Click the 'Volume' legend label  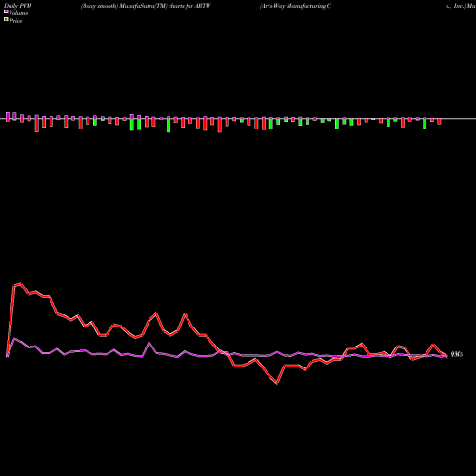(x=18, y=13)
